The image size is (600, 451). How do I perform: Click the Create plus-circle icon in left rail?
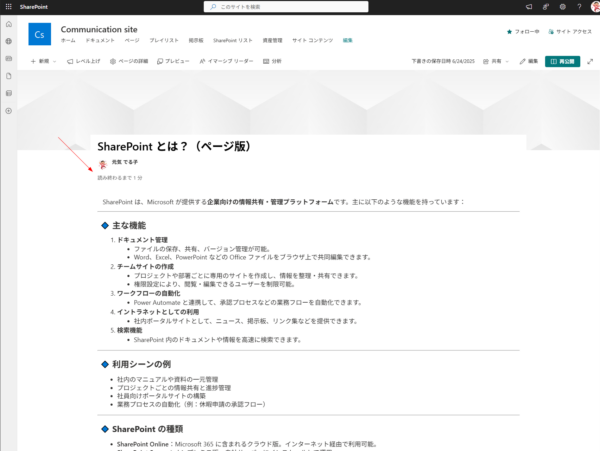[9, 111]
